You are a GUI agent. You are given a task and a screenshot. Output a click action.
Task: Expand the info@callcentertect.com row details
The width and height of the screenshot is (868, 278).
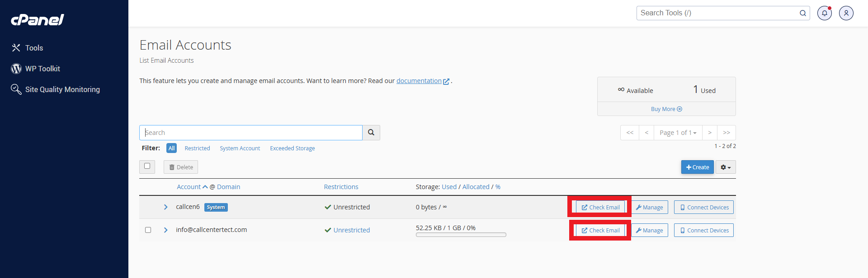click(165, 230)
